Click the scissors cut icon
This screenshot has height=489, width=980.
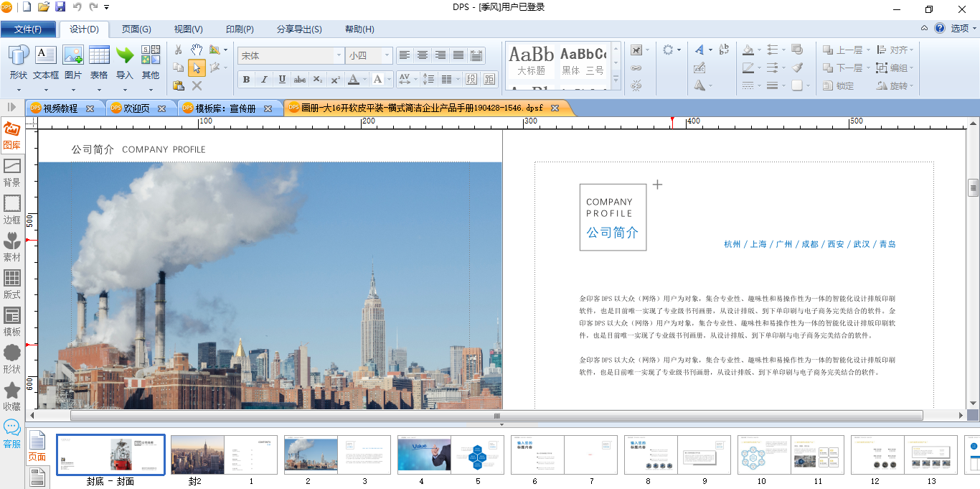pos(179,50)
